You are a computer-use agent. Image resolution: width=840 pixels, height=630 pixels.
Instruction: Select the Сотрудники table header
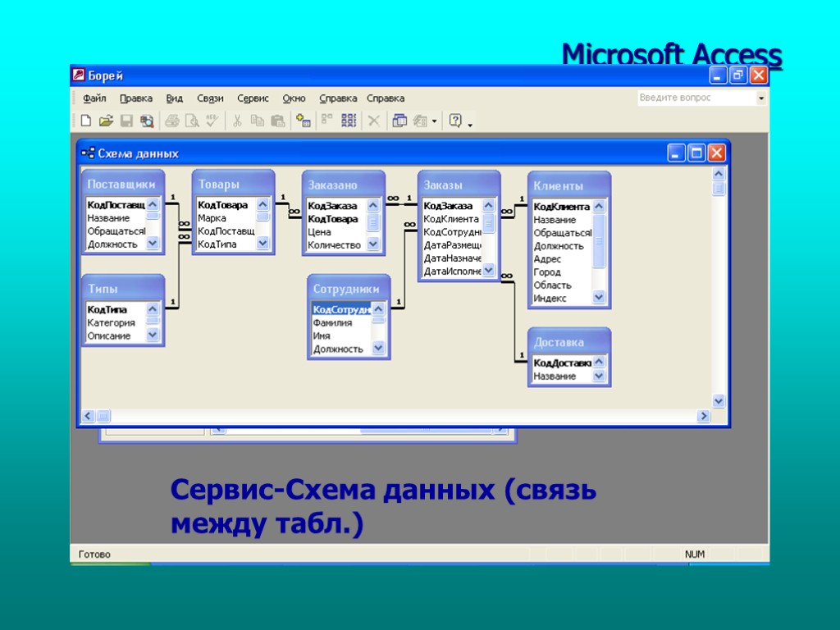(x=348, y=289)
